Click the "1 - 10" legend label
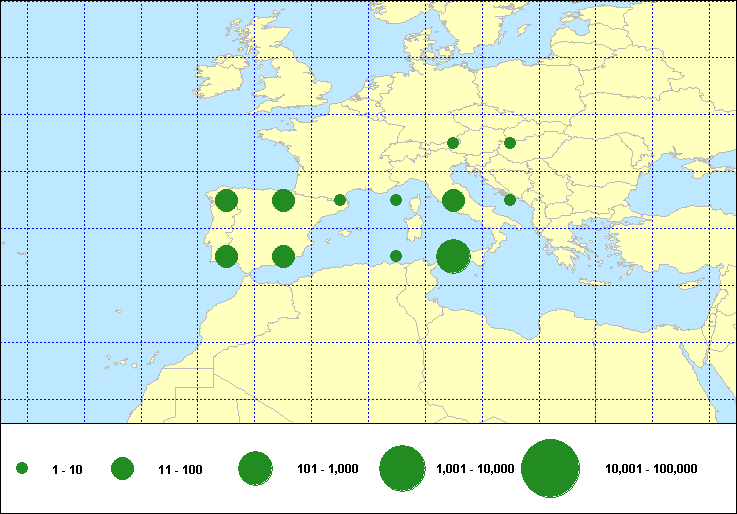The image size is (737, 514). 68,469
